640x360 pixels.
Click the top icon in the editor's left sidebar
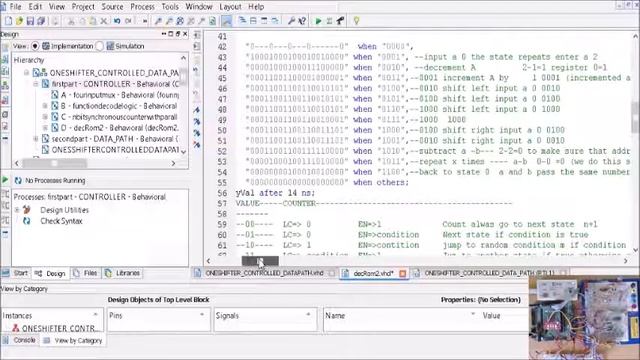[197, 35]
